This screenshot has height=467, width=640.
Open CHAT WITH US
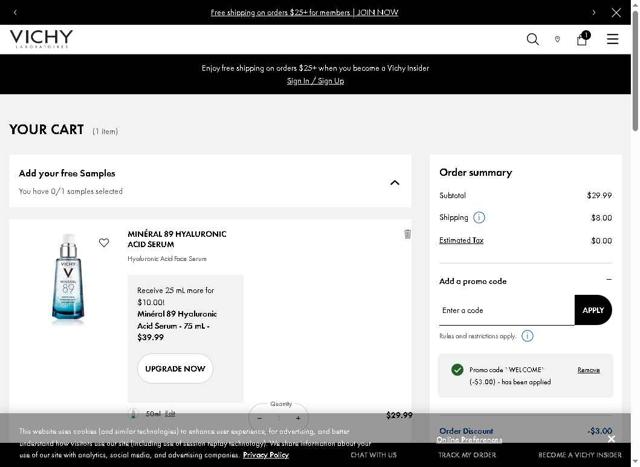point(373,455)
